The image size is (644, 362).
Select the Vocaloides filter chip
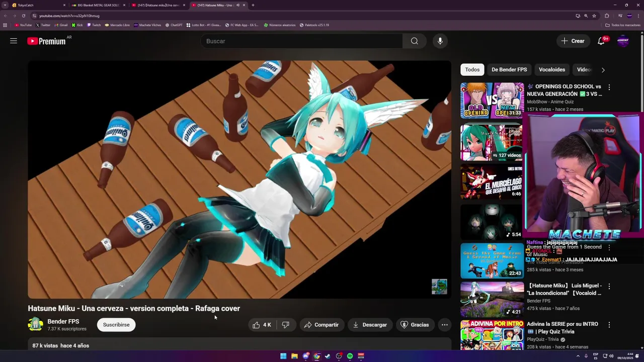[552, 70]
